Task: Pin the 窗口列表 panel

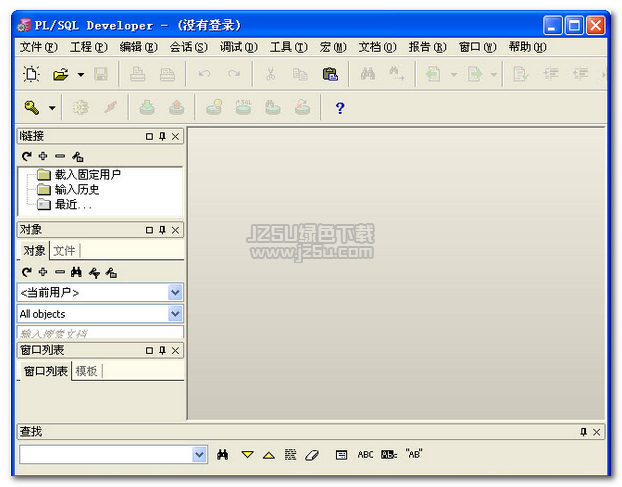Action: [162, 351]
